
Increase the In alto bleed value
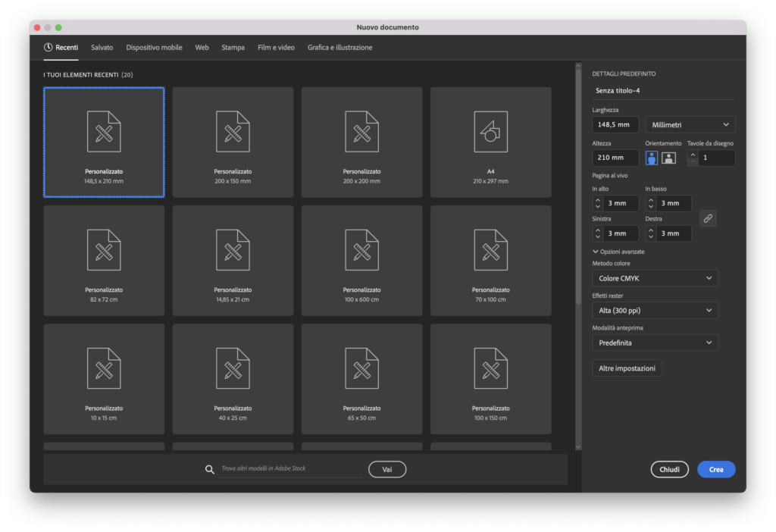click(x=598, y=200)
